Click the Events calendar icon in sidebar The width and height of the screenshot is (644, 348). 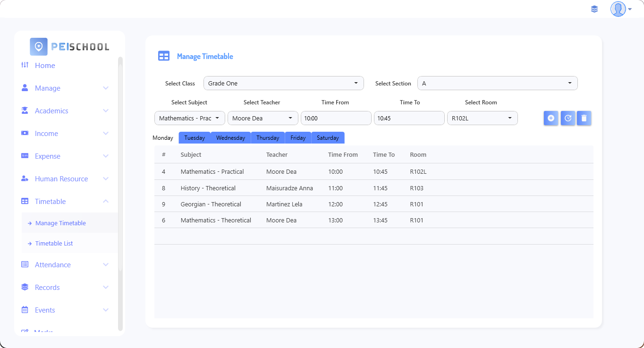pos(25,310)
